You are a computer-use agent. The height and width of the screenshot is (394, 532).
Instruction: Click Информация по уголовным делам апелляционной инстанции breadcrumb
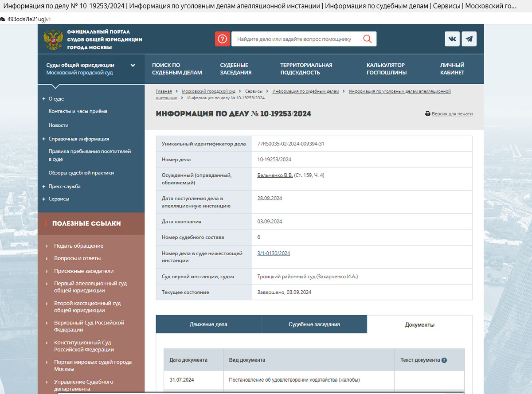coord(400,91)
